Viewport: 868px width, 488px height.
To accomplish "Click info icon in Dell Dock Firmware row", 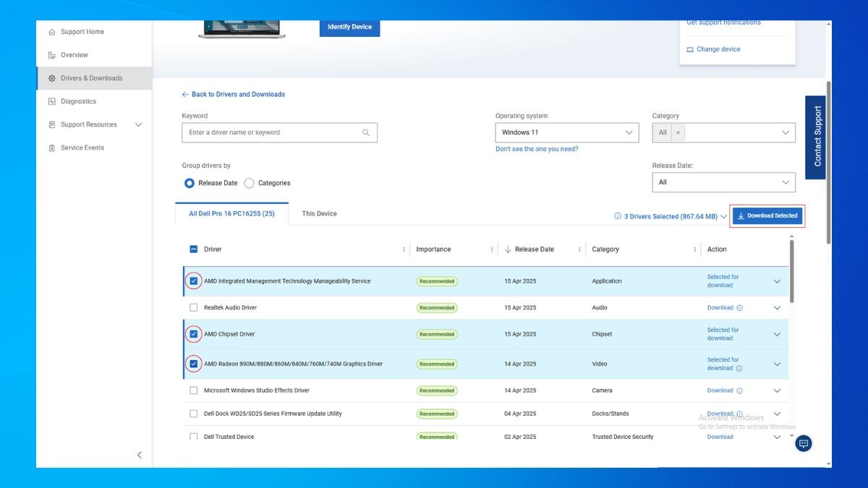I will (739, 414).
